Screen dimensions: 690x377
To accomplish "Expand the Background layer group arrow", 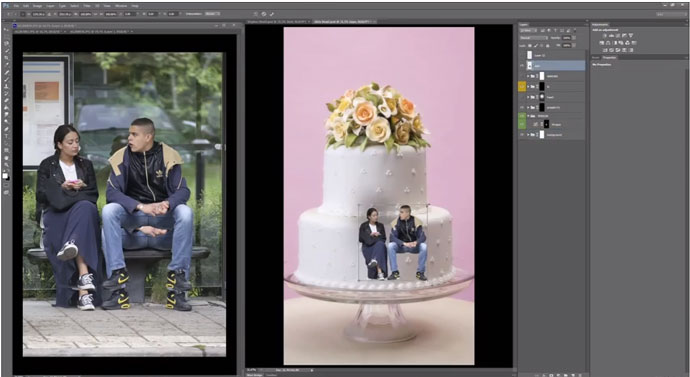I will (x=528, y=135).
